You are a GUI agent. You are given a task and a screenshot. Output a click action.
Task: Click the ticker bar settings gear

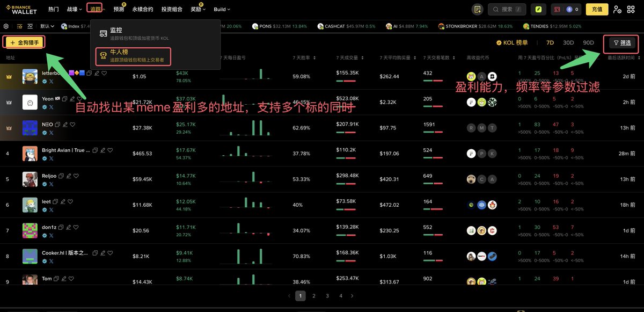point(6,26)
